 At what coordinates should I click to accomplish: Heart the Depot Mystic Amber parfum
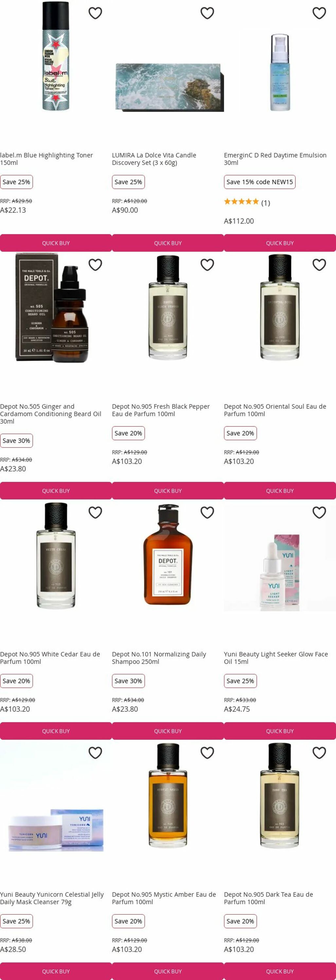207,752
